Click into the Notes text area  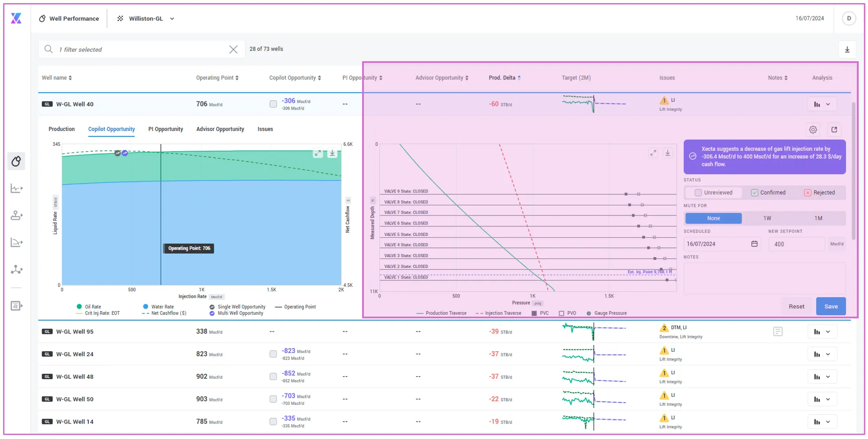tap(764, 278)
